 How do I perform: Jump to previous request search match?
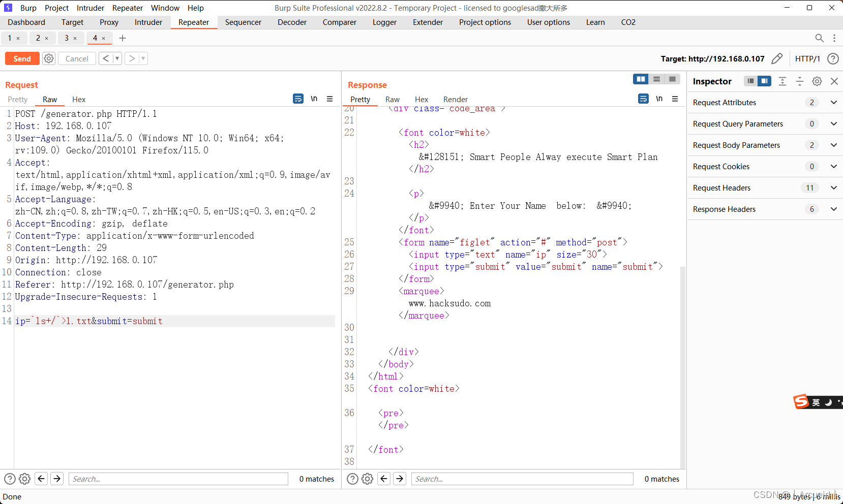[x=42, y=479]
